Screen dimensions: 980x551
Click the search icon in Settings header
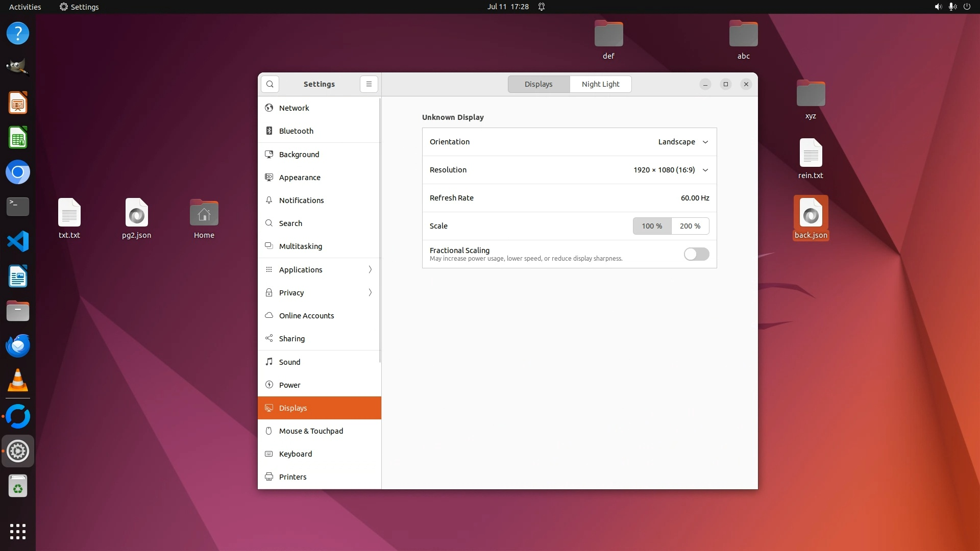(x=270, y=84)
